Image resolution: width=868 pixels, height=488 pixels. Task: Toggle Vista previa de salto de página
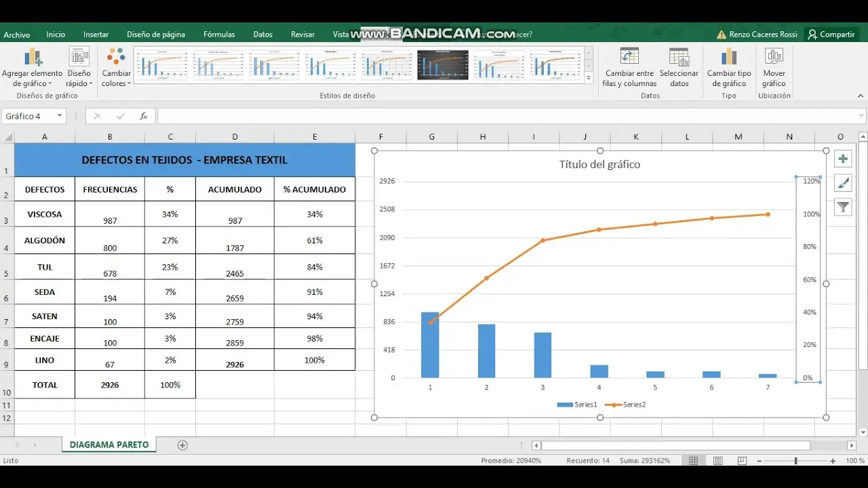pos(741,460)
